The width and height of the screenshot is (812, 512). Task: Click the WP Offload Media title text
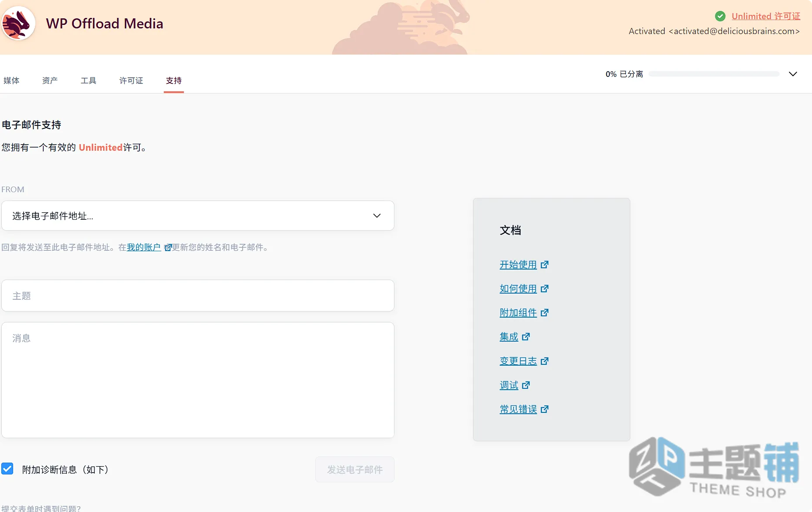(104, 24)
